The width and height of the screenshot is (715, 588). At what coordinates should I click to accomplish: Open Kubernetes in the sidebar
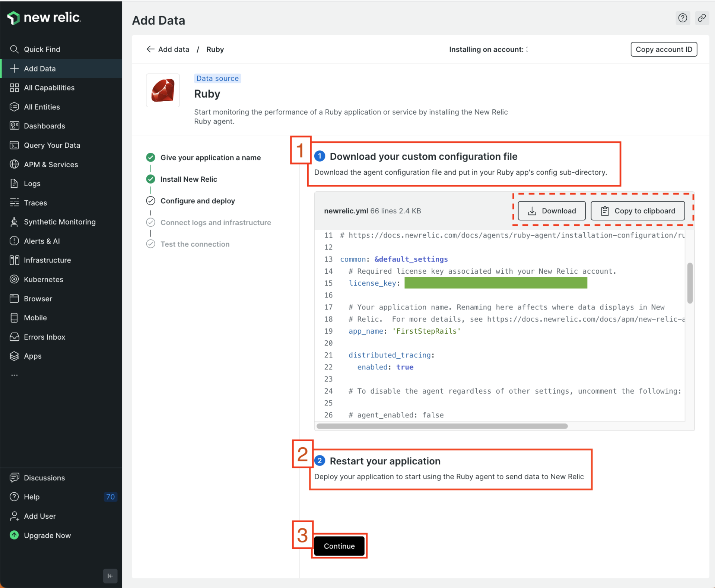coord(43,279)
